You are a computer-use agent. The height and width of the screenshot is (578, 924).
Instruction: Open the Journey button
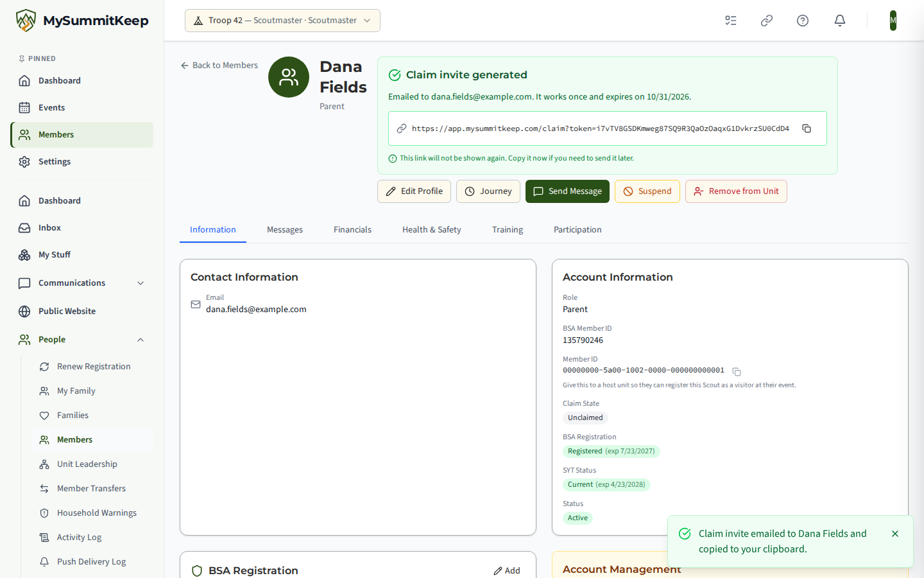(x=488, y=191)
